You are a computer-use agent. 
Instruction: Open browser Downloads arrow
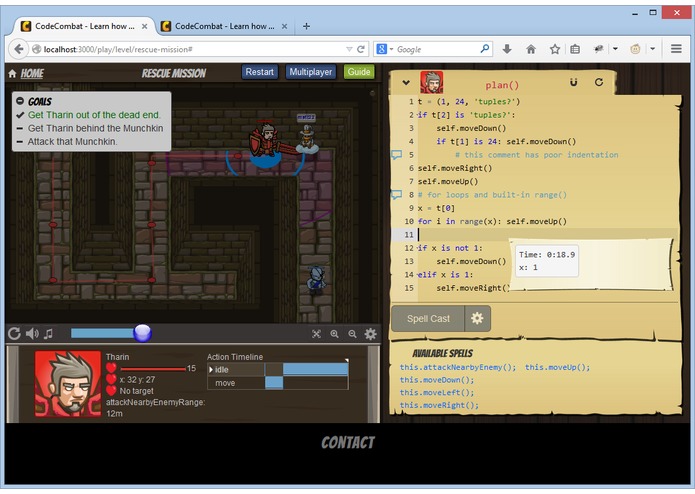[507, 49]
